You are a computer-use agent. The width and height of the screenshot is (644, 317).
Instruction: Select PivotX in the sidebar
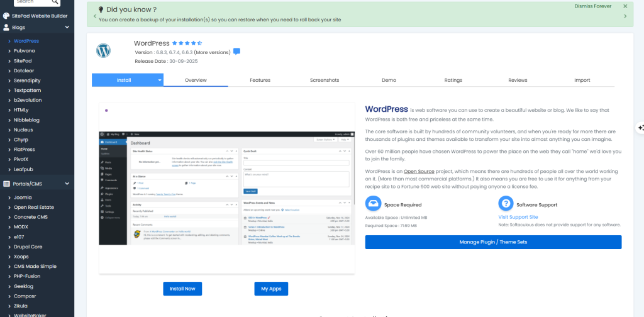[x=21, y=159]
